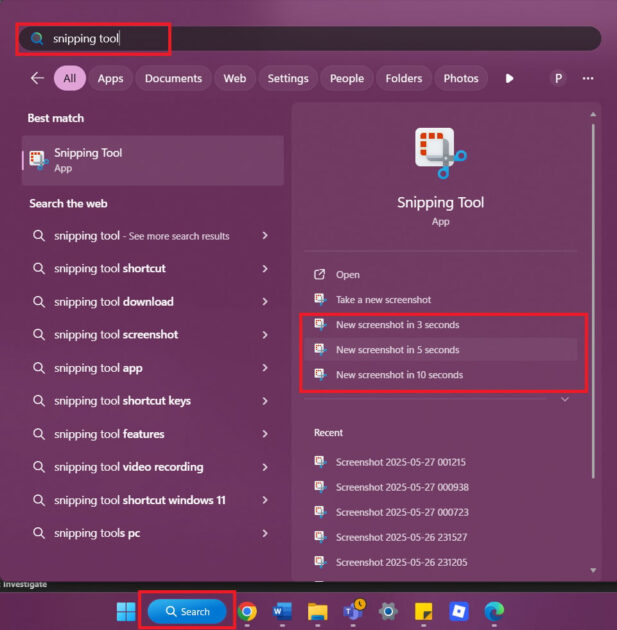Show more filter categories play arrow
Image resolution: width=617 pixels, height=630 pixels.
click(509, 78)
